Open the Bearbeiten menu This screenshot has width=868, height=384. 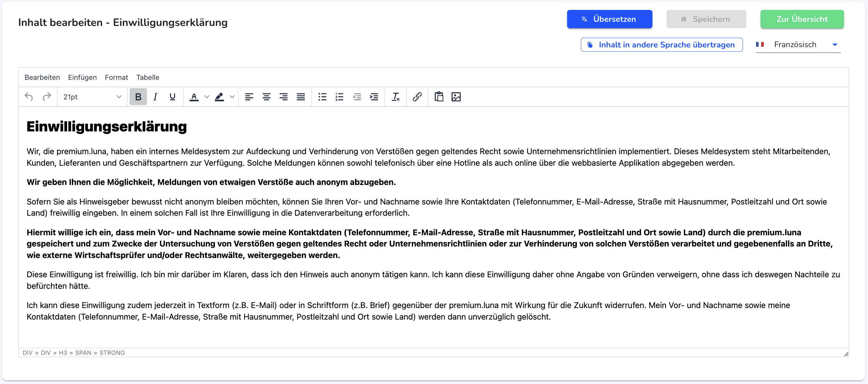42,78
